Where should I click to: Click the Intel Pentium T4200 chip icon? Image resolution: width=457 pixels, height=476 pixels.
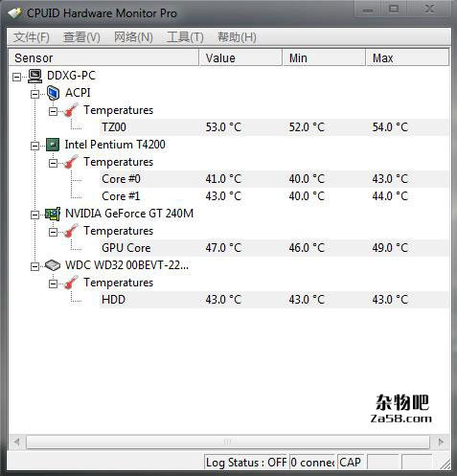53,145
